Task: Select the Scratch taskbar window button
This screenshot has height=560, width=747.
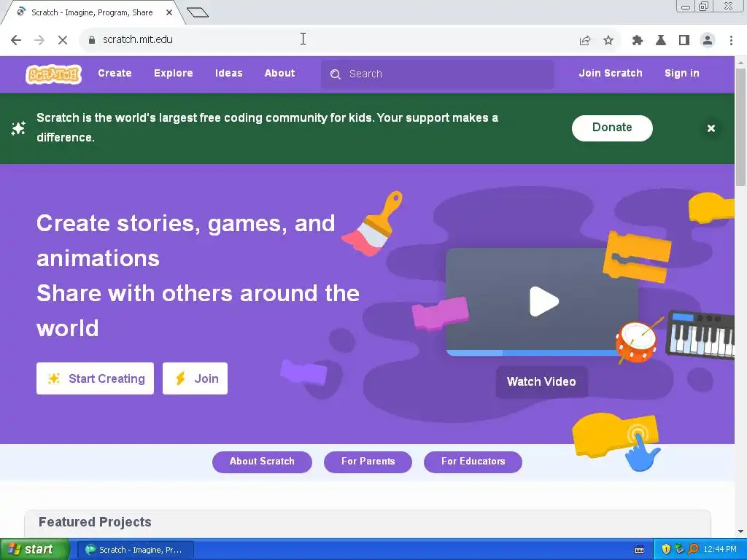Action: coord(135,550)
